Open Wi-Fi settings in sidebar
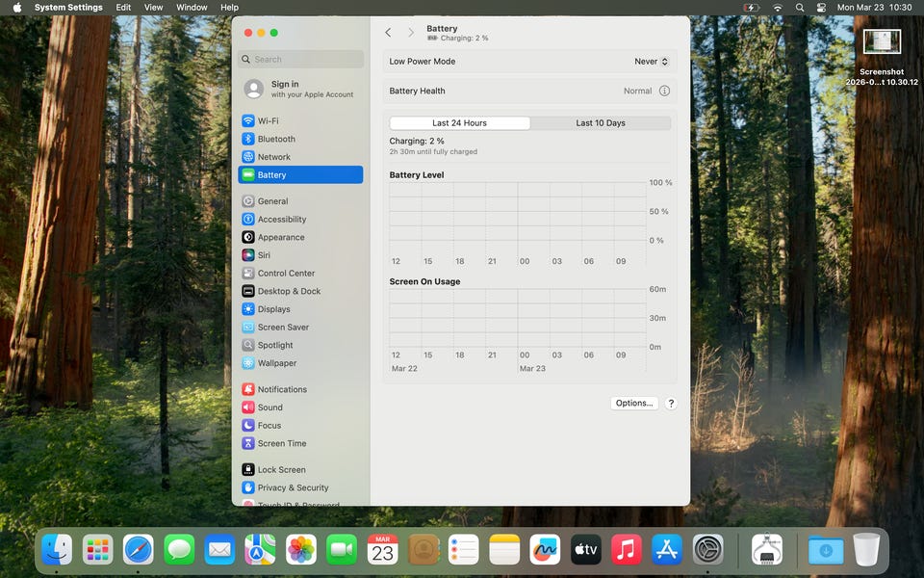This screenshot has width=924, height=578. click(x=268, y=121)
